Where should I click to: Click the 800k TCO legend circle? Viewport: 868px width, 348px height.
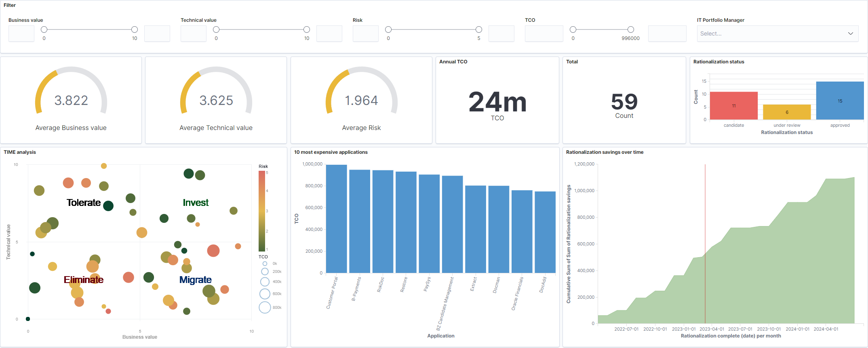pos(265,308)
